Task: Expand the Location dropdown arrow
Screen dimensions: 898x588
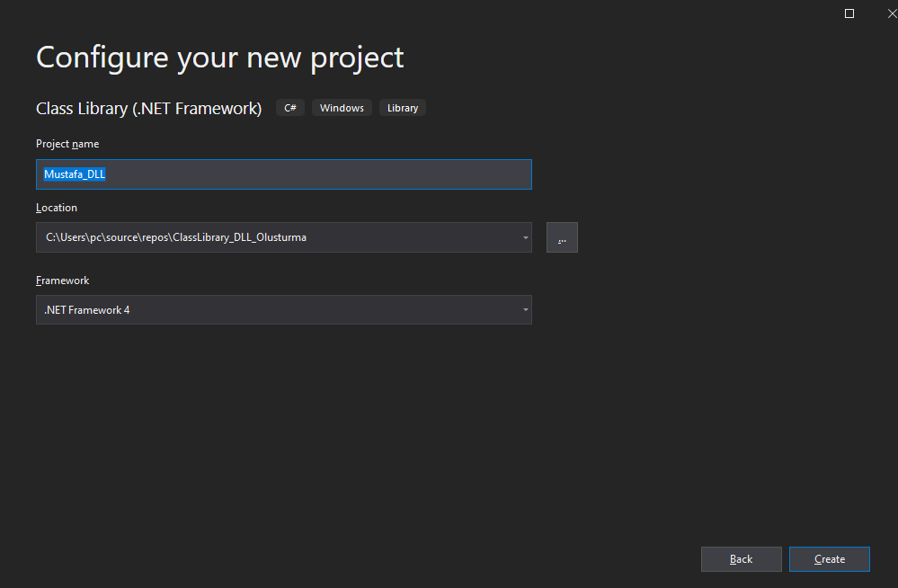Action: point(525,238)
